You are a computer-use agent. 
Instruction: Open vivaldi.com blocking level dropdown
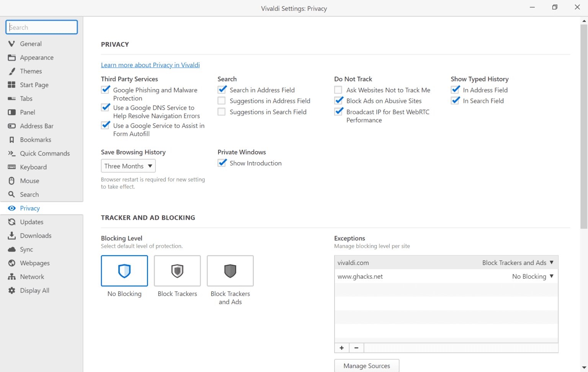(x=518, y=263)
